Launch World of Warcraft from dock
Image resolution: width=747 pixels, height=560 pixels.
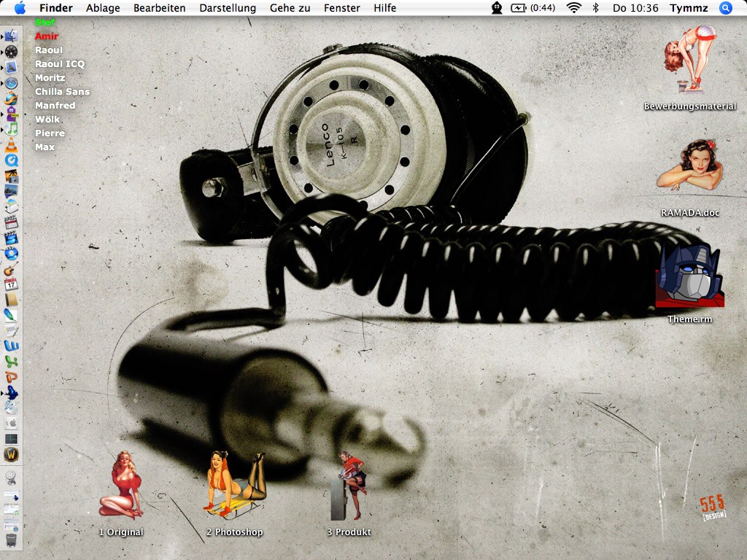11,455
